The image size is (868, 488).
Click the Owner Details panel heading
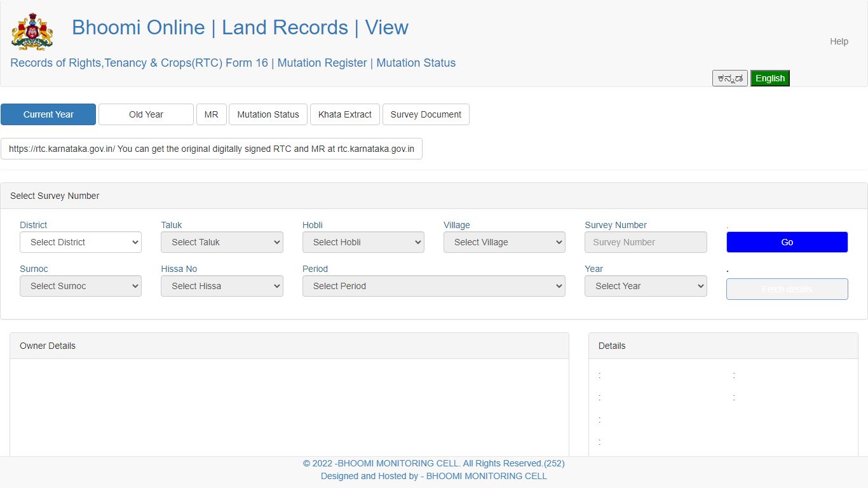pyautogui.click(x=48, y=346)
